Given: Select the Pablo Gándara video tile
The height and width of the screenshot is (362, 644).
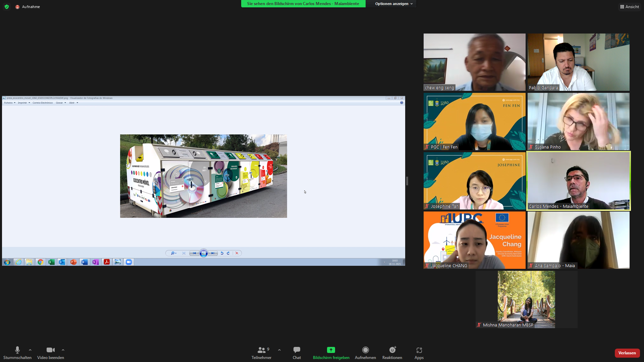Looking at the screenshot, I should point(578,62).
